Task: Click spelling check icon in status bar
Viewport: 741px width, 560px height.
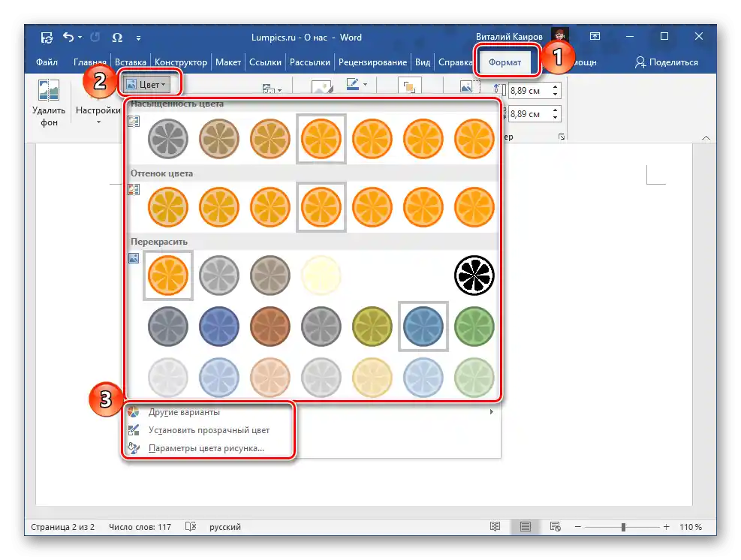Action: pyautogui.click(x=191, y=527)
